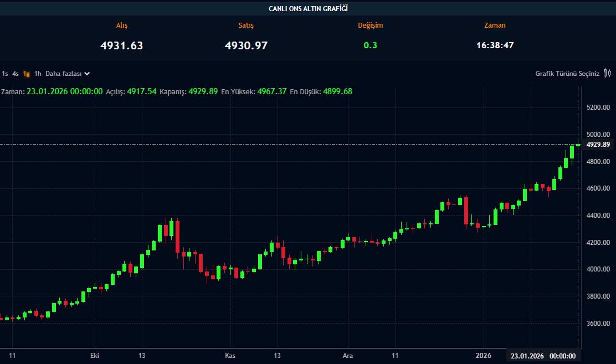616x364 pixels.
Task: Switch chart to the 1h interval
Action: 38,73
